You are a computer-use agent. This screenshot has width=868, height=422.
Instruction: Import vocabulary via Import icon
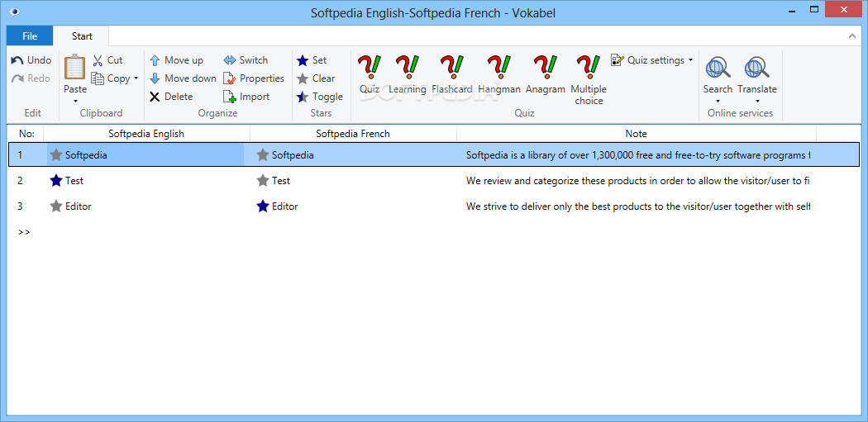point(230,97)
